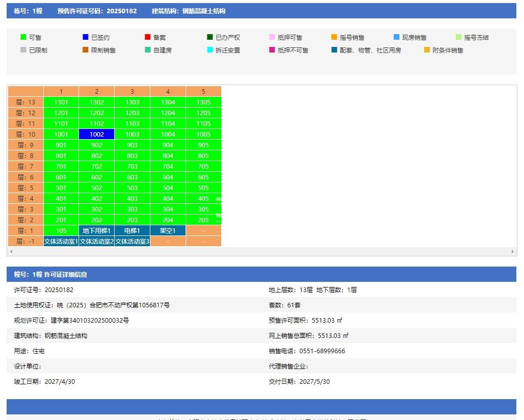
Task: Click 预售许可面积: 5513.03 text
Action: 305,321
